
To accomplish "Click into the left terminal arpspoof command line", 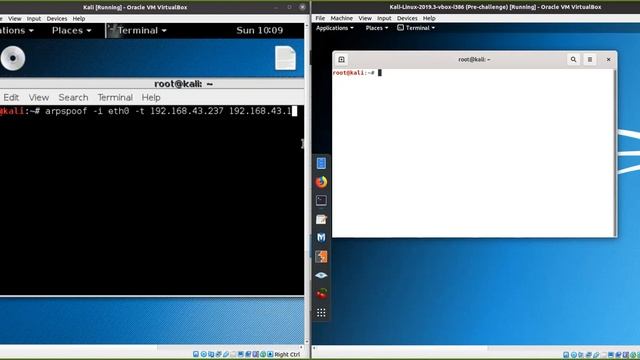I will click(149, 111).
